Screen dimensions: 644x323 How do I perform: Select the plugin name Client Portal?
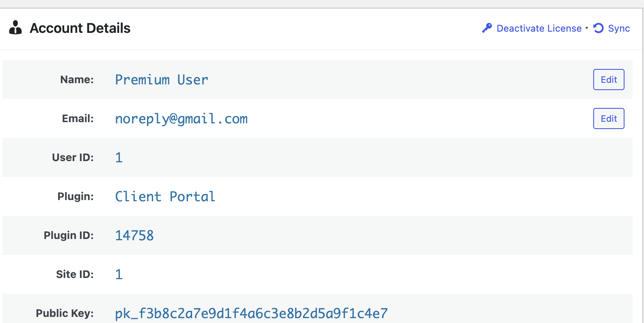[165, 196]
